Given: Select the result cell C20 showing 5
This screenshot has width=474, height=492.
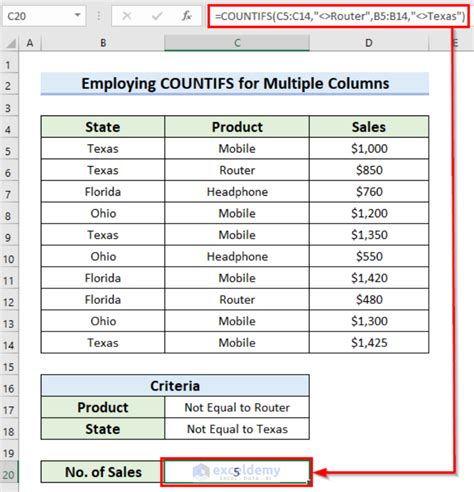Looking at the screenshot, I should tap(236, 472).
